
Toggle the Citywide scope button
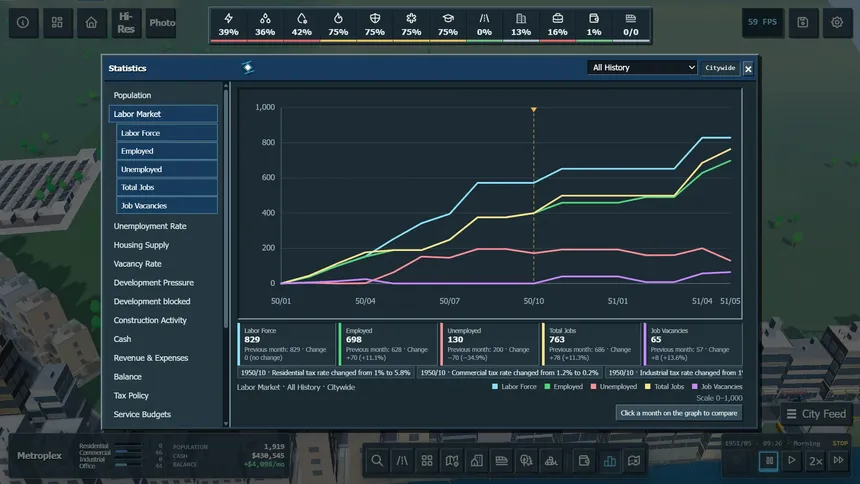coord(720,67)
